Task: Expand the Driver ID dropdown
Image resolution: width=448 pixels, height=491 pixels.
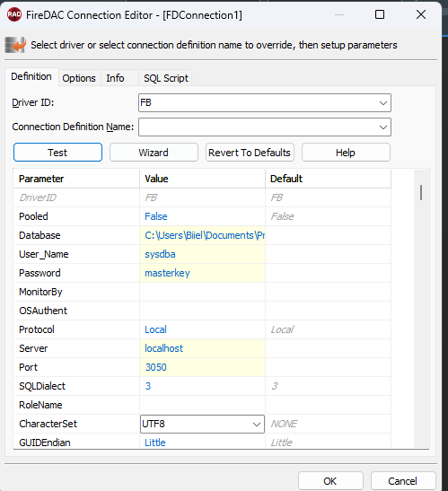Action: (x=382, y=102)
